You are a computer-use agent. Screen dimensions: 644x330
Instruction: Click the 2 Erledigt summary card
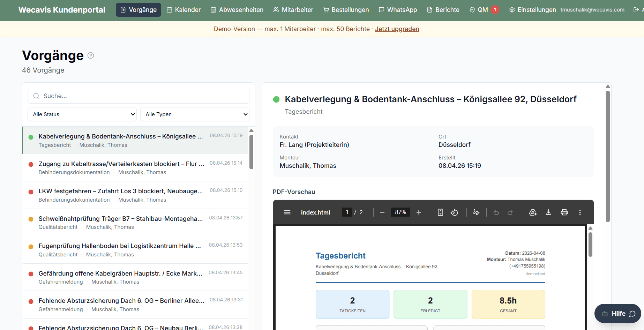tap(430, 304)
